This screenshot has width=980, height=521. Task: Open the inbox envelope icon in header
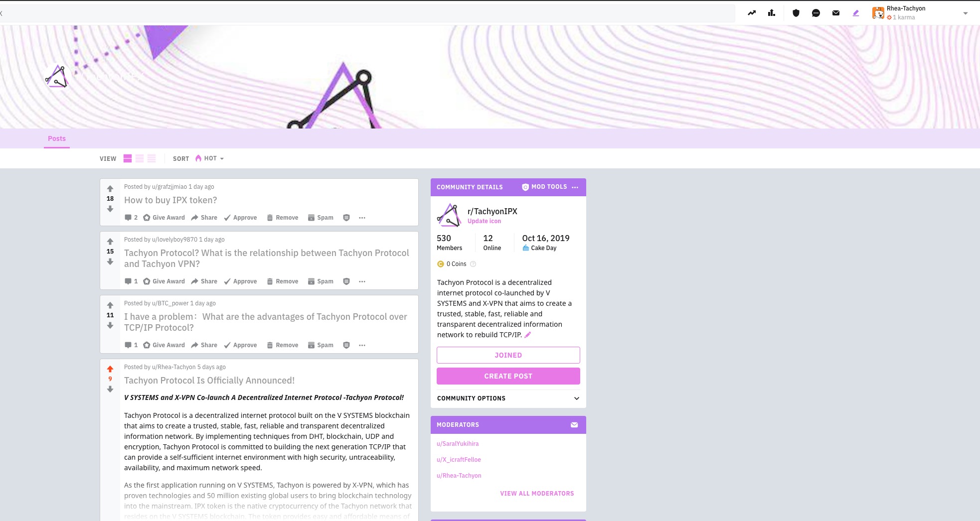coord(836,13)
